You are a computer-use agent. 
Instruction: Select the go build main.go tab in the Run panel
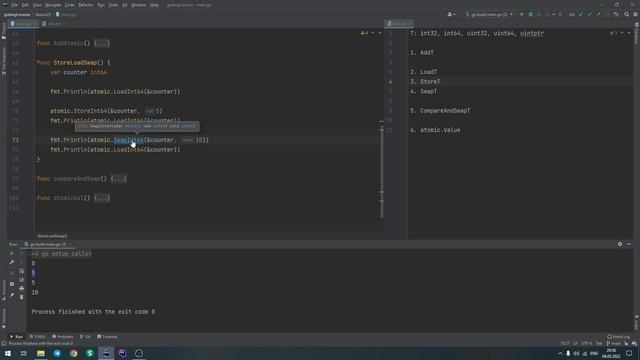click(x=48, y=244)
